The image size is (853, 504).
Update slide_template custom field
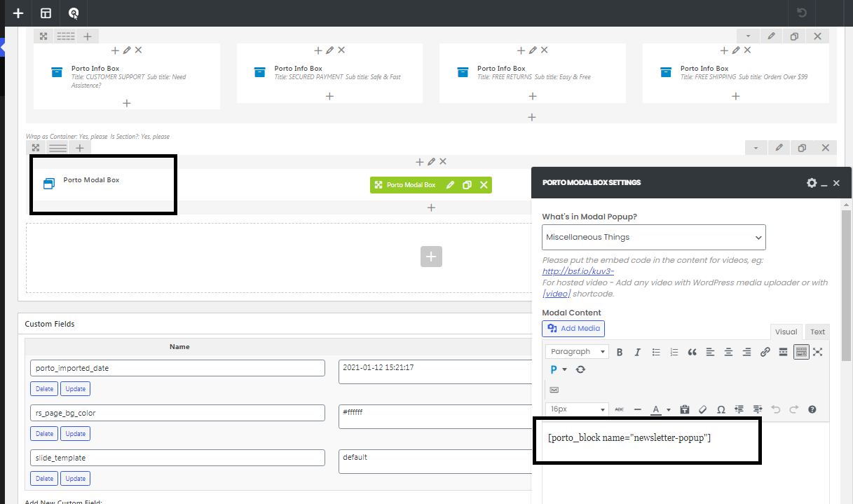pos(76,478)
